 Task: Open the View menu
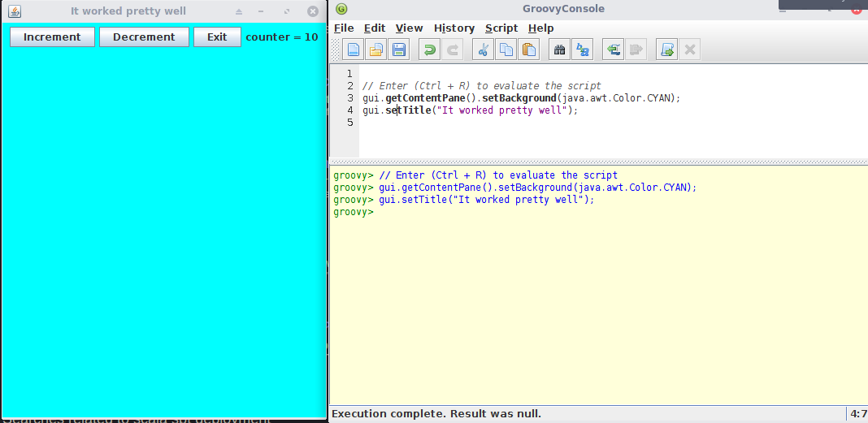pyautogui.click(x=409, y=28)
